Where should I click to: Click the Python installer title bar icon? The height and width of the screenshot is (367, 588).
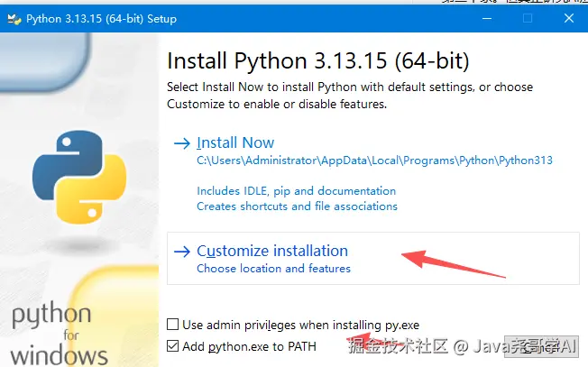(x=14, y=19)
